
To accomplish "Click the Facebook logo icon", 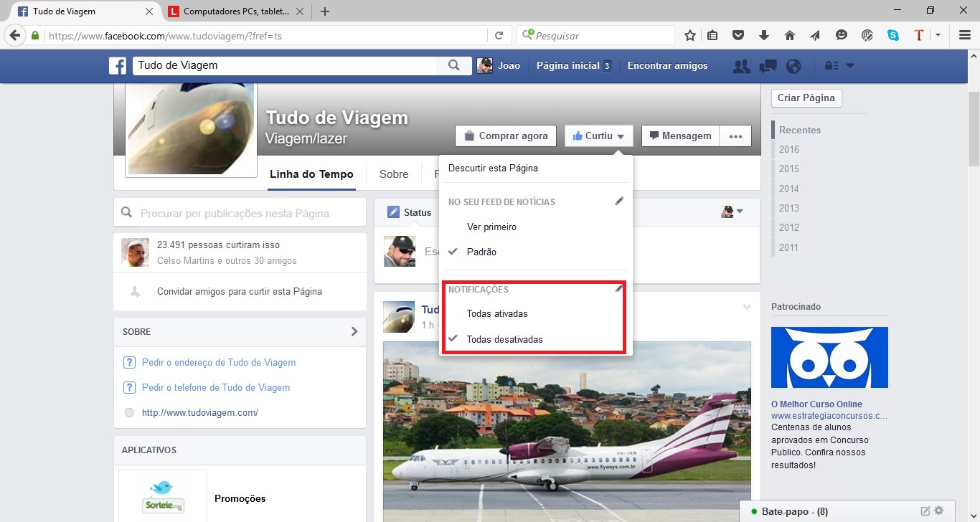I will point(118,66).
